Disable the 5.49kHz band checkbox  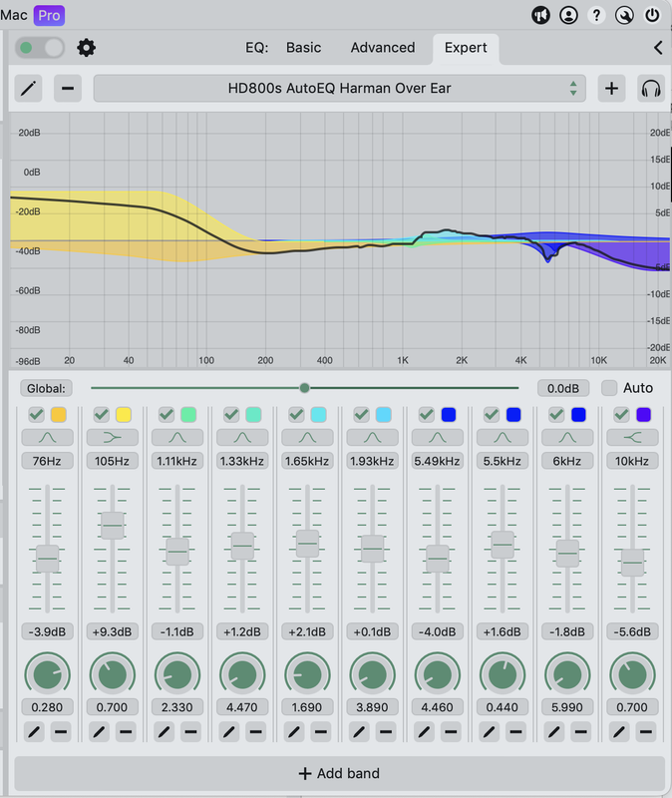point(427,415)
